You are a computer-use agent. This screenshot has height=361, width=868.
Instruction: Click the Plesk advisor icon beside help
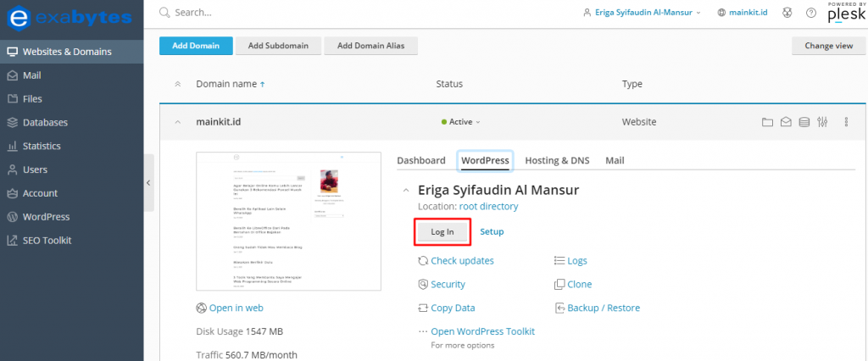click(x=787, y=12)
